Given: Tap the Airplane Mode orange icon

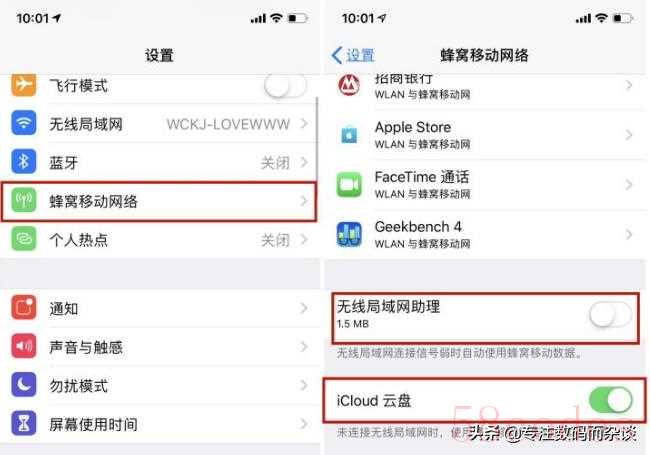Looking at the screenshot, I should [24, 85].
